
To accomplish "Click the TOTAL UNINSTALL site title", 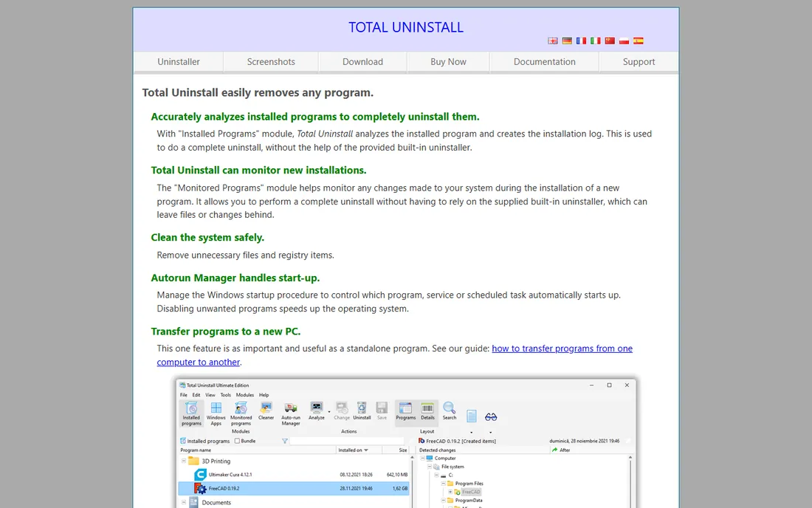I will [405, 27].
